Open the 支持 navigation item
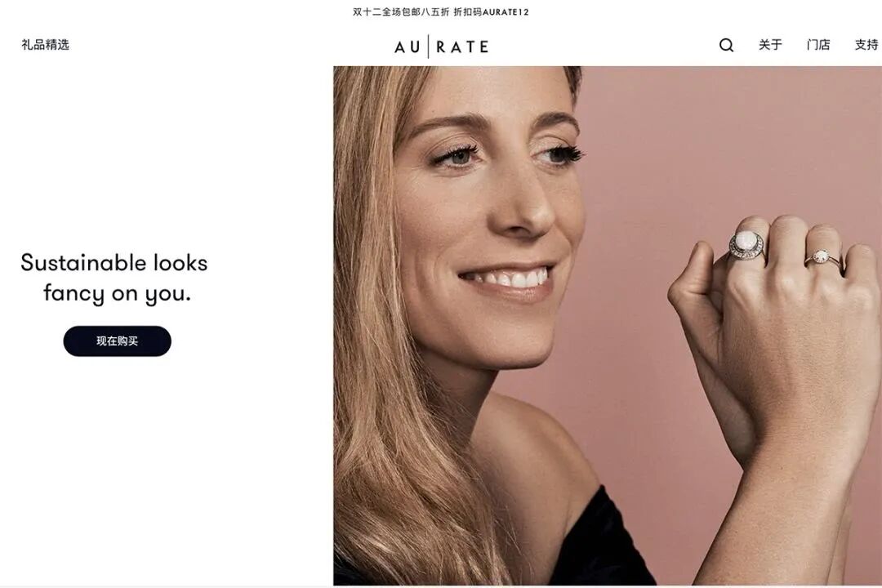882x588 pixels. tap(866, 44)
